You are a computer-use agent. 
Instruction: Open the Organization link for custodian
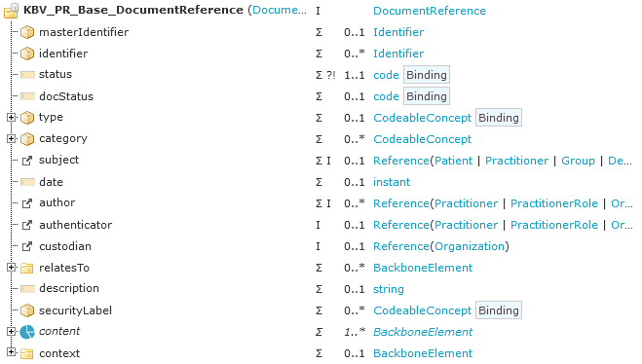[470, 246]
